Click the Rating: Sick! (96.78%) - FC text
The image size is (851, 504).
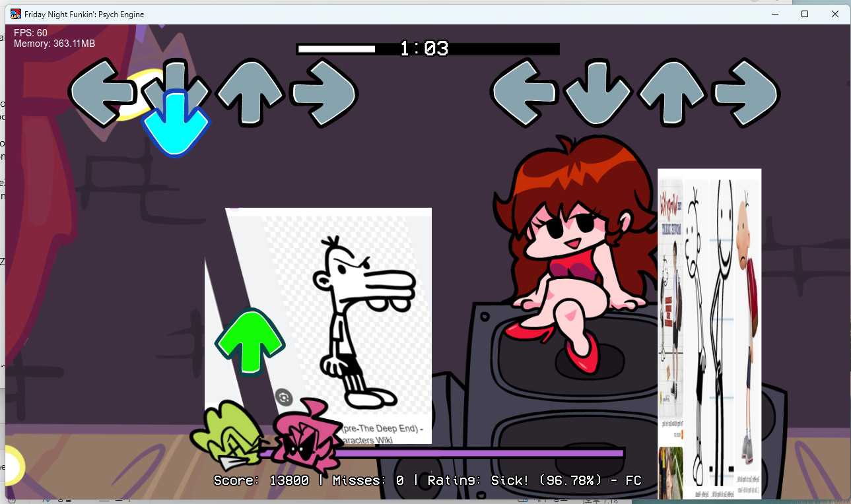535,480
